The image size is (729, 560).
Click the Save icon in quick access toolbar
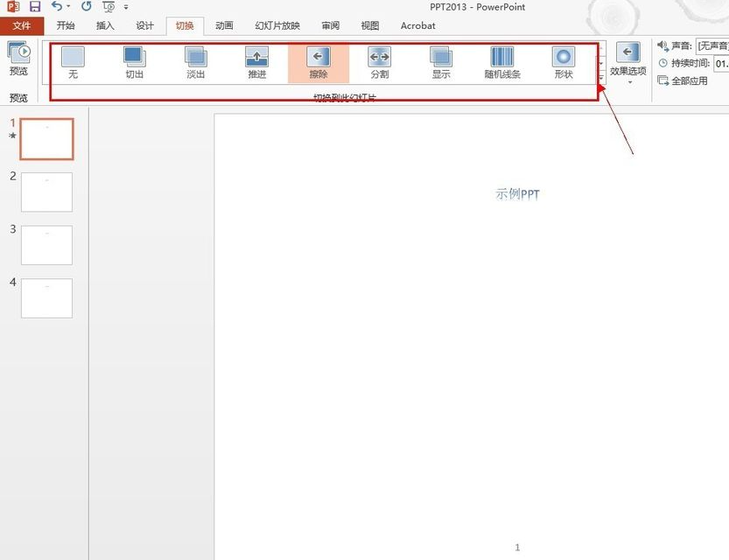point(35,7)
